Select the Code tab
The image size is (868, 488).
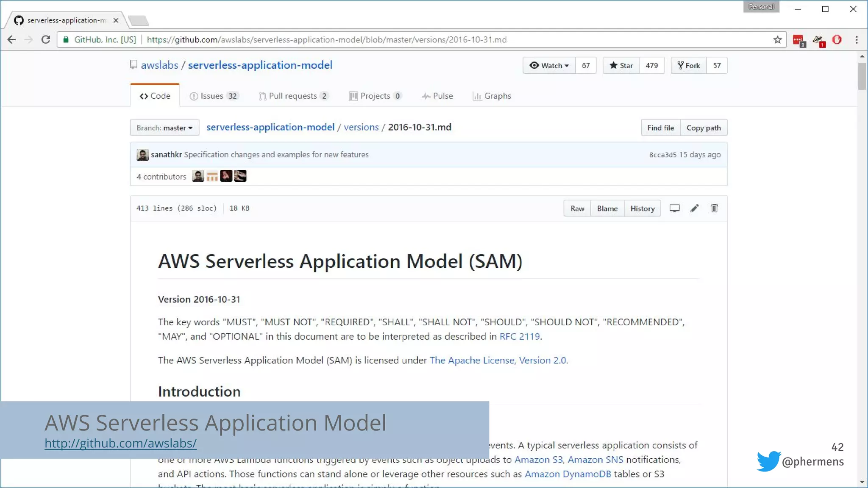(155, 96)
